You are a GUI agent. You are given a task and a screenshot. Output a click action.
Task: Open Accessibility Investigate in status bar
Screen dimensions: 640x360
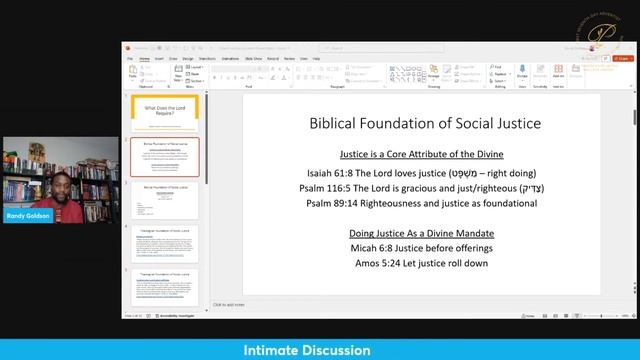175,316
